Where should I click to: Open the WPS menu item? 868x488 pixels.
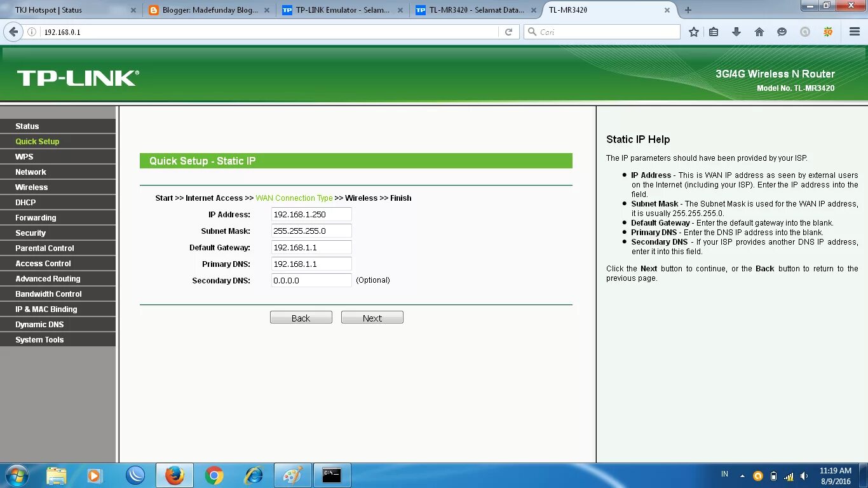[58, 157]
